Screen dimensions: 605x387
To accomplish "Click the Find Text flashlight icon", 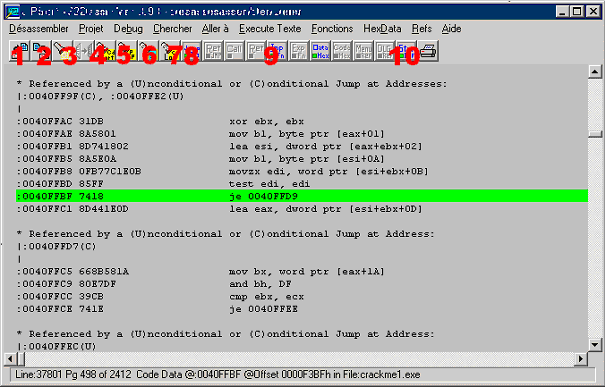I will pyautogui.click(x=62, y=51).
